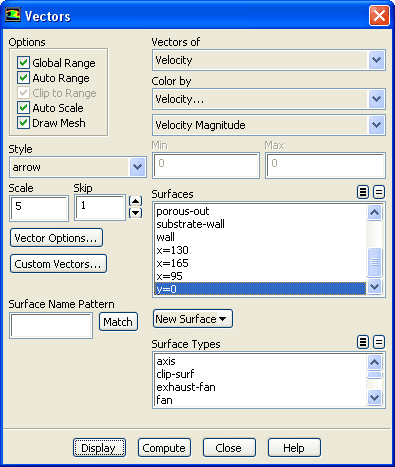Open the New Surface dropdown menu

193,319
